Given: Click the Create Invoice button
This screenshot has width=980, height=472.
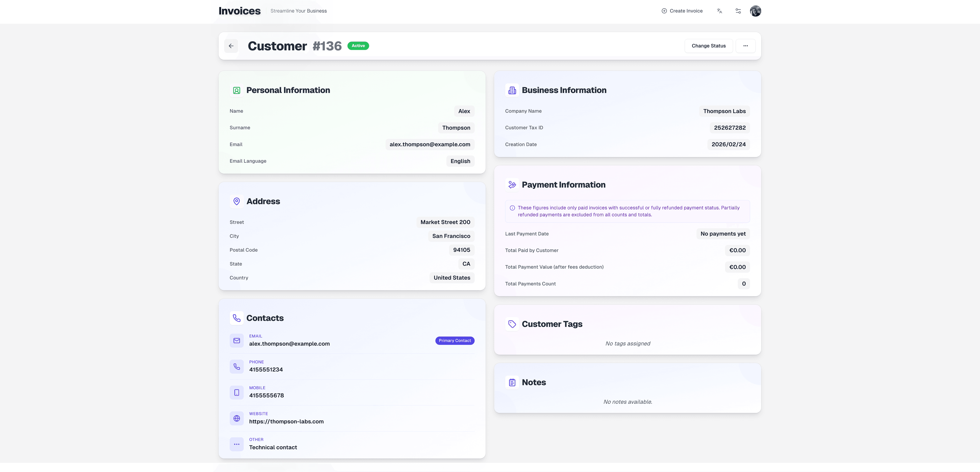Looking at the screenshot, I should click(x=682, y=11).
